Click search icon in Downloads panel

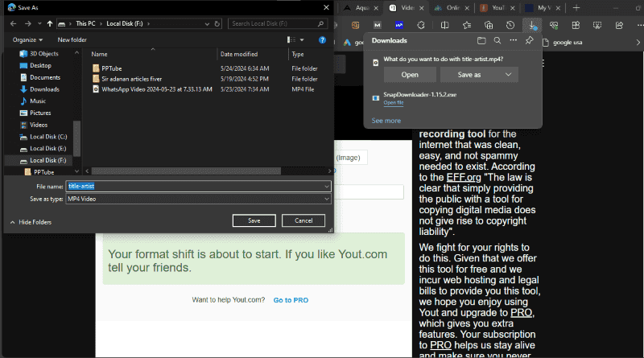tap(497, 40)
